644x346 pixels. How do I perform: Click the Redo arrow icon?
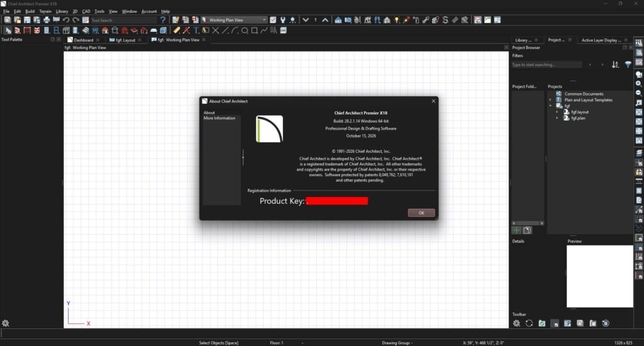(75, 20)
